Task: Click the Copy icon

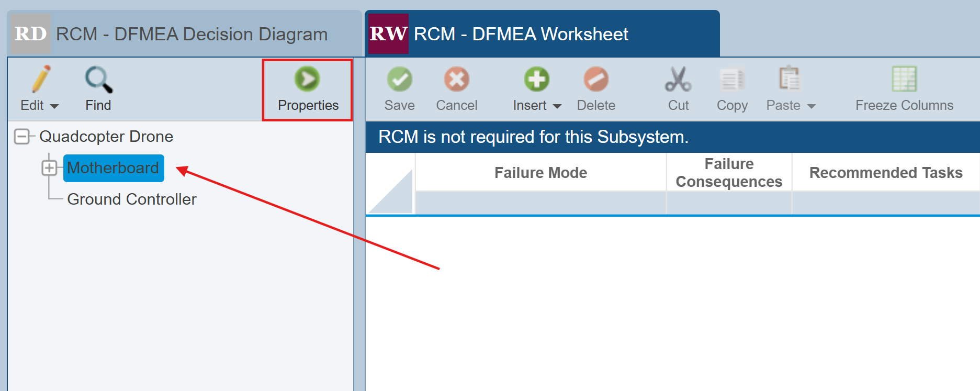Action: click(732, 80)
